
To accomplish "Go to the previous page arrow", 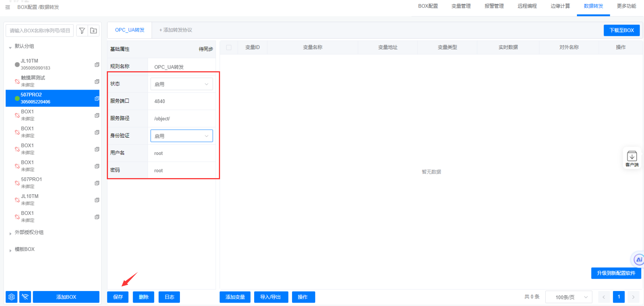I will click(604, 297).
